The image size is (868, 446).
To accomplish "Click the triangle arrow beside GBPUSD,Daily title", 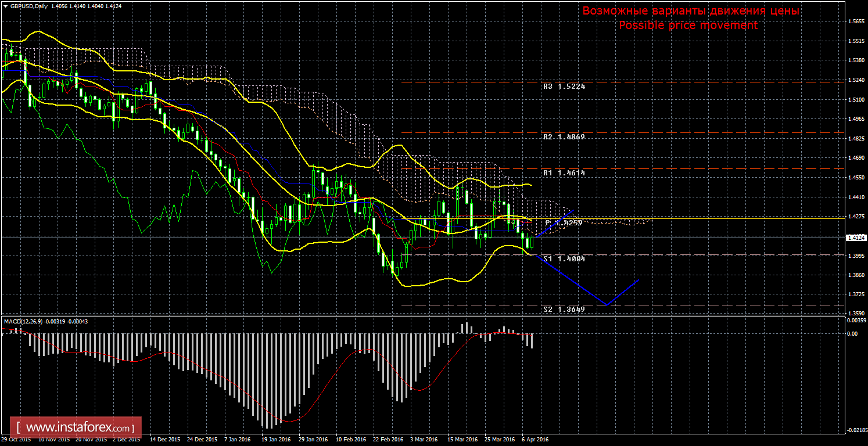I will pos(5,5).
